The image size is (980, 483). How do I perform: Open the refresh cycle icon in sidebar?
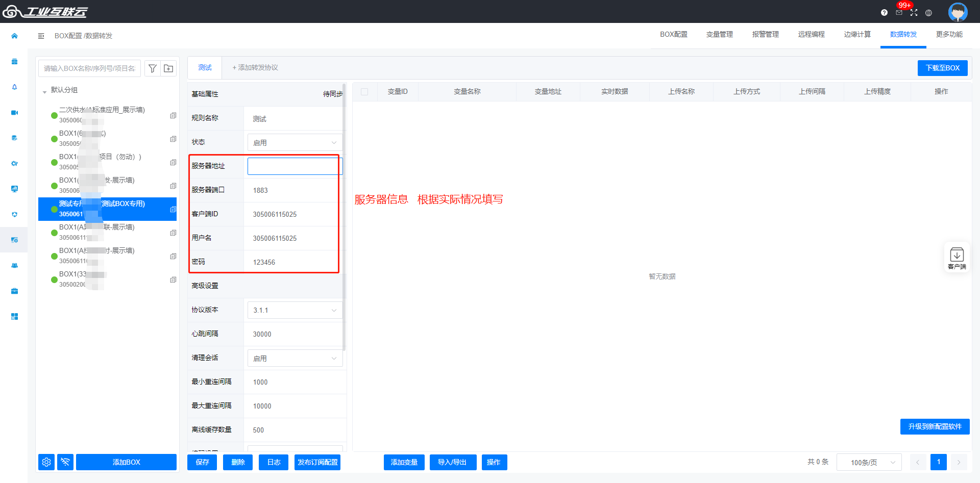click(x=14, y=215)
